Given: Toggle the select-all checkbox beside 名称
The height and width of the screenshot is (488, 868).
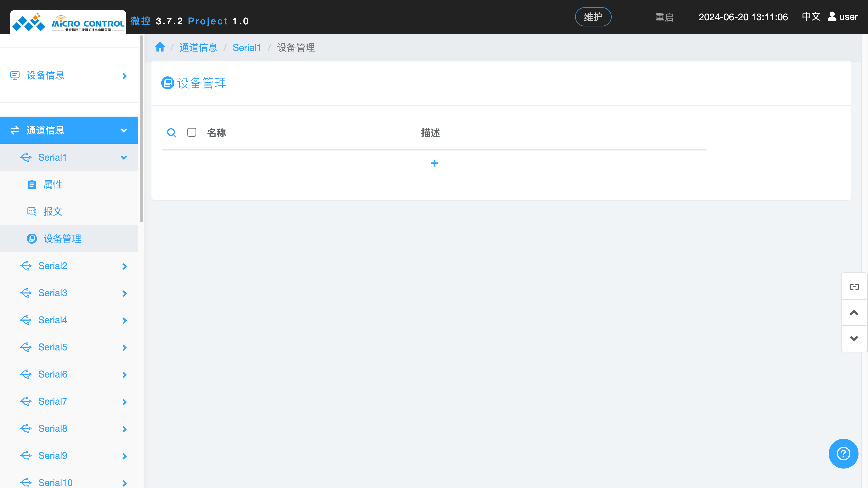Looking at the screenshot, I should coord(192,132).
